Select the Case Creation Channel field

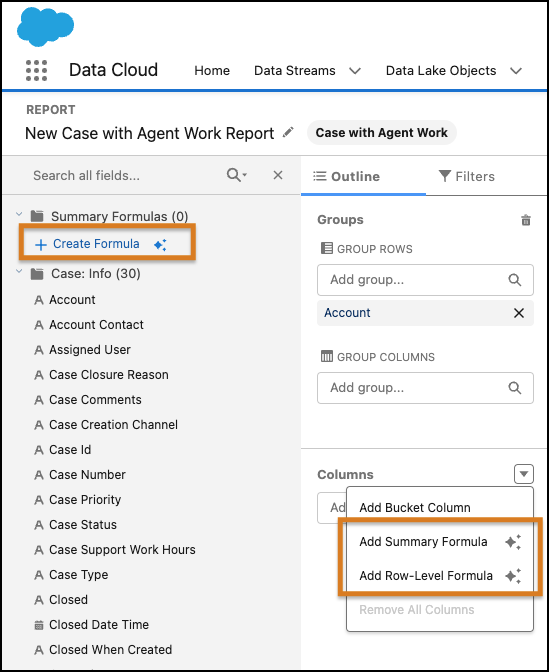[114, 425]
